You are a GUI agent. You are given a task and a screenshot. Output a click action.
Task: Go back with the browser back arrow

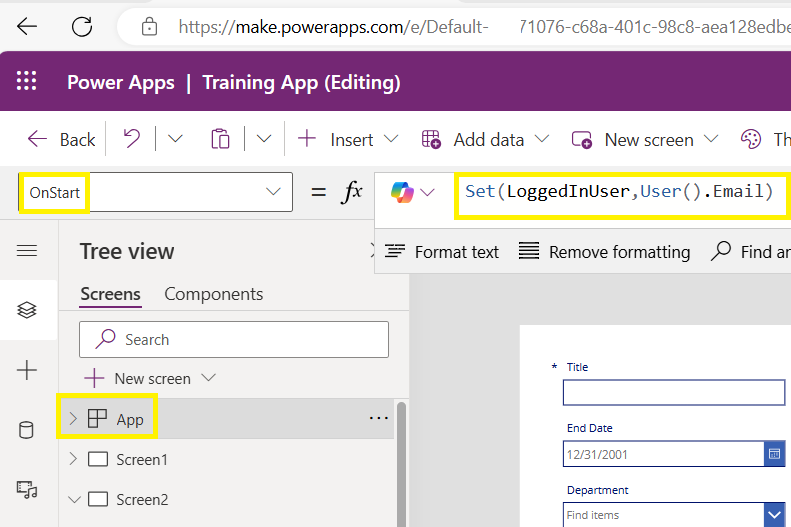(x=27, y=26)
